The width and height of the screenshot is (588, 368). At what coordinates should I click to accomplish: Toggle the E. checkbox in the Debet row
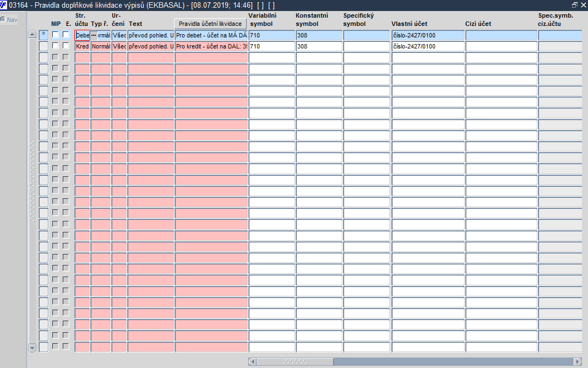coord(66,35)
